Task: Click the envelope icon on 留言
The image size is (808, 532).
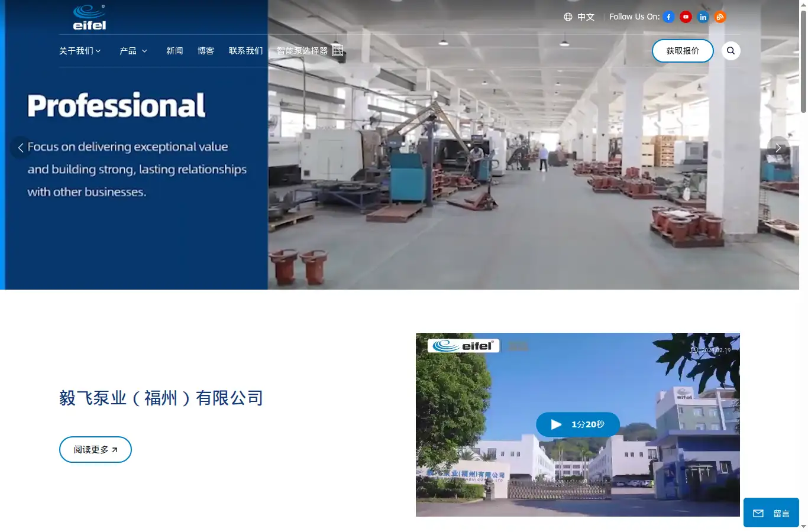Action: coord(758,514)
